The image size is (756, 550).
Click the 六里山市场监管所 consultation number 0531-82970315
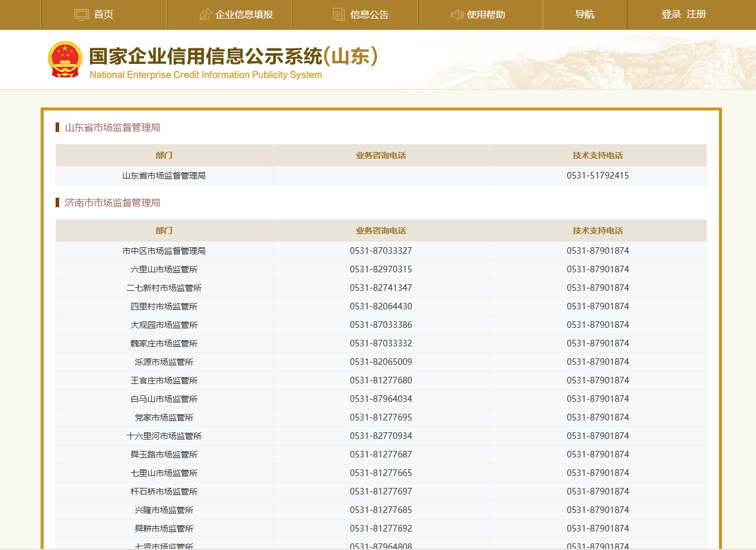pos(381,269)
